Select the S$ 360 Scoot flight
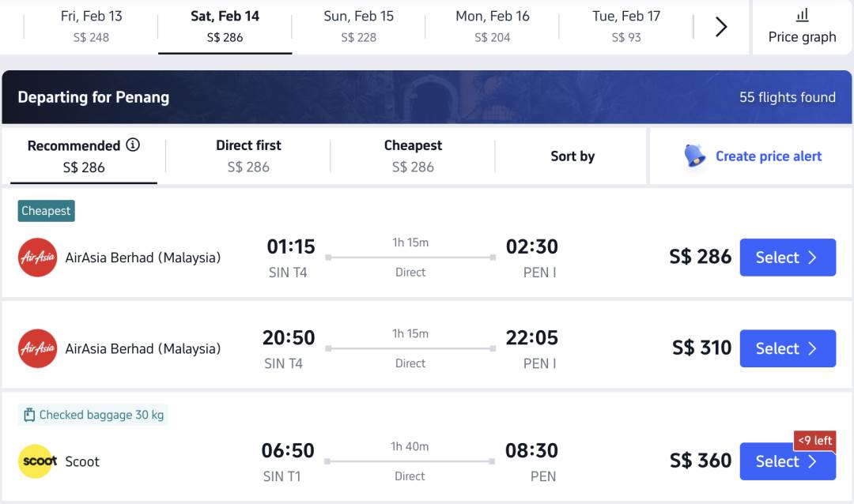 (787, 461)
